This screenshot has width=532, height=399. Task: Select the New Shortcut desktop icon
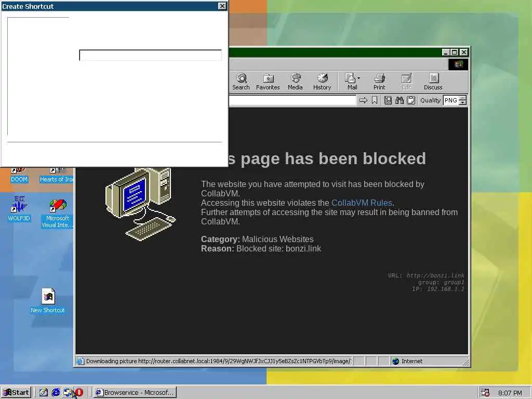point(48,301)
